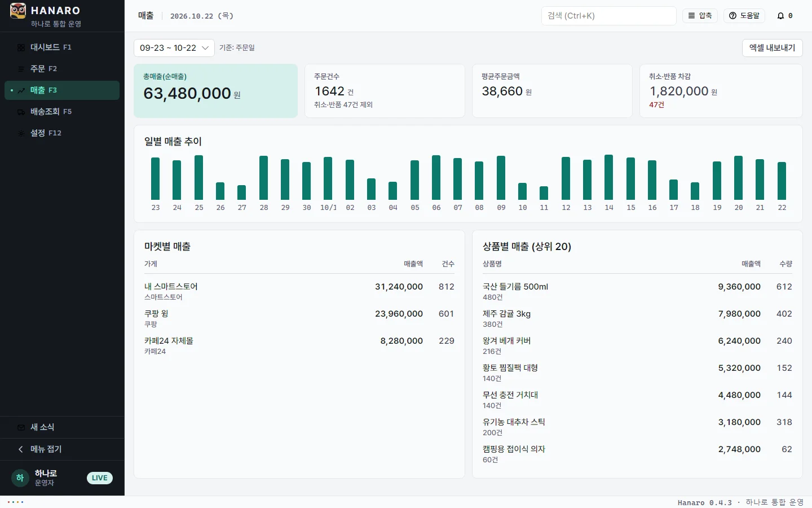Screen dimensions: 812x508
Task: Click 엑셀 내보내기 button
Action: point(772,48)
